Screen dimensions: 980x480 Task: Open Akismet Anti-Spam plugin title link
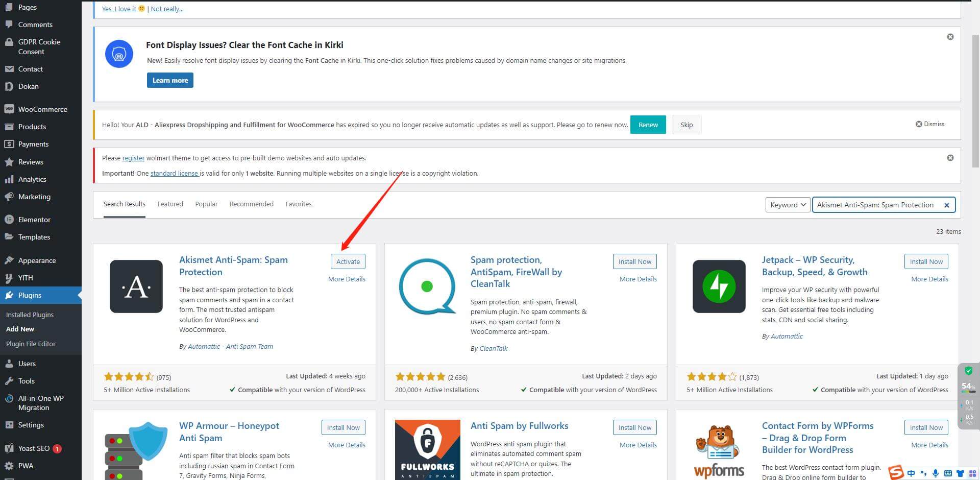tap(233, 266)
